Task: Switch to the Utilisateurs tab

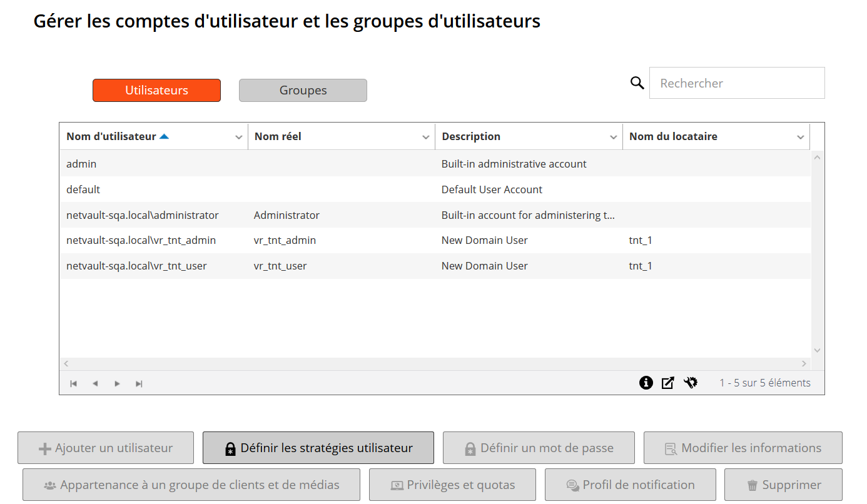Action: pyautogui.click(x=156, y=90)
